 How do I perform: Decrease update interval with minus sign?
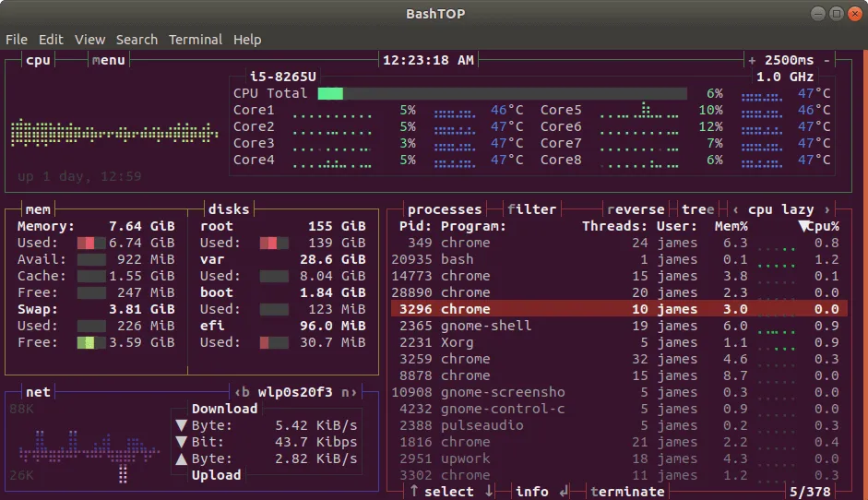point(826,60)
